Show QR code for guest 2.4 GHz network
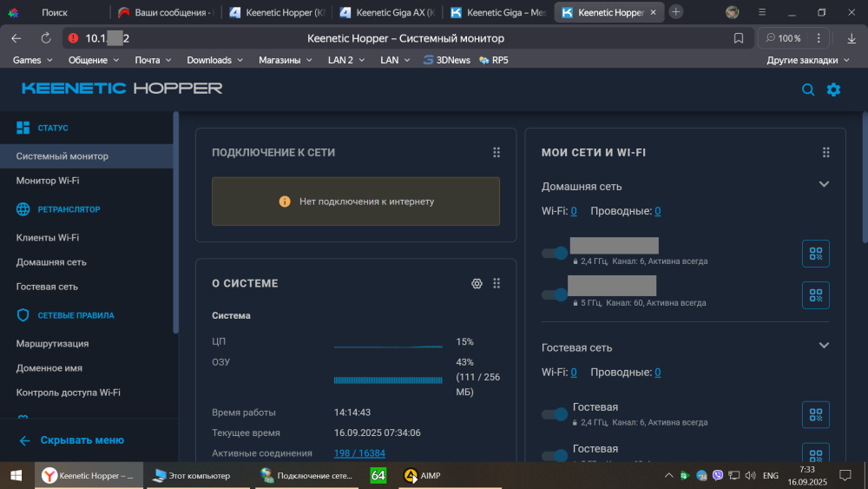Viewport: 868px width, 489px height. tap(815, 415)
